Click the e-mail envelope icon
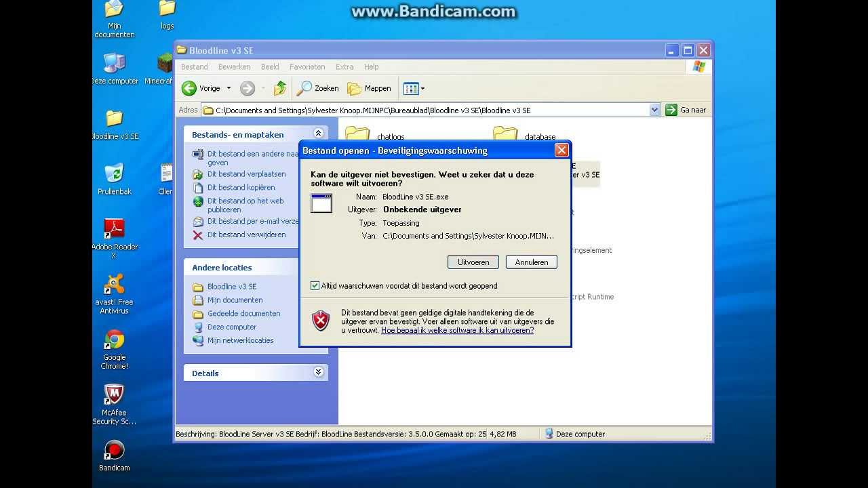Viewport: 868px width, 488px height. pyautogui.click(x=198, y=222)
